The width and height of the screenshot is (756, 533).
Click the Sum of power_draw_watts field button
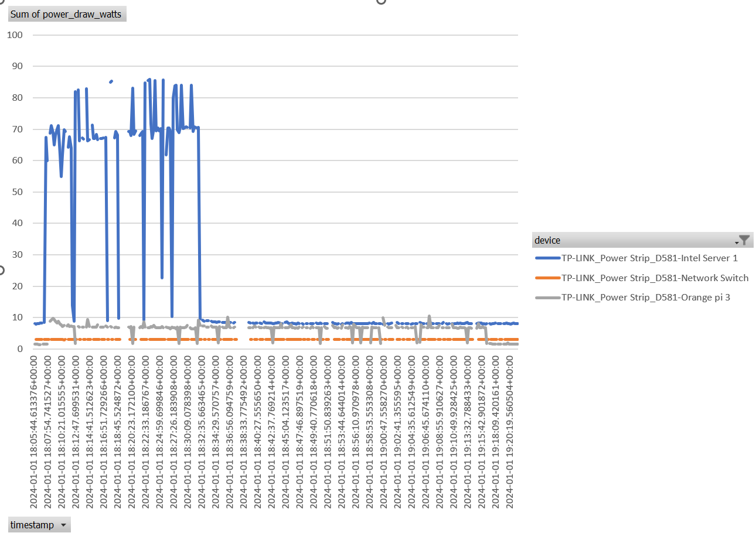coord(66,13)
